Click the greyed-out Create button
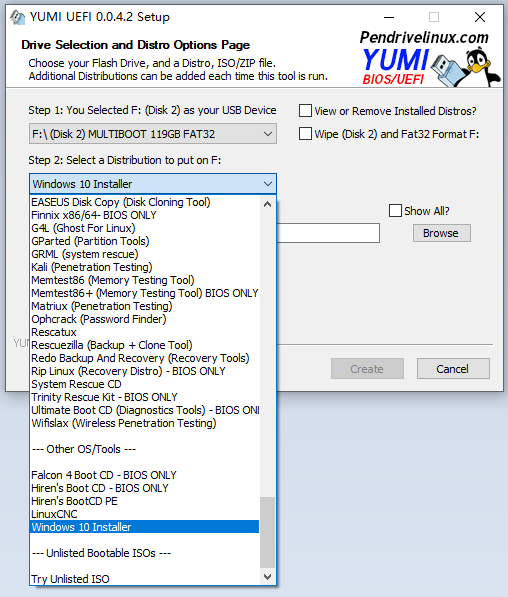 [367, 369]
